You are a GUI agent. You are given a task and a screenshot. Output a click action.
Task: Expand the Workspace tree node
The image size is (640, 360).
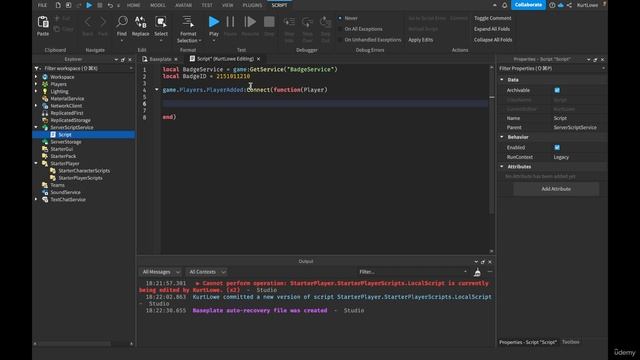[36, 77]
